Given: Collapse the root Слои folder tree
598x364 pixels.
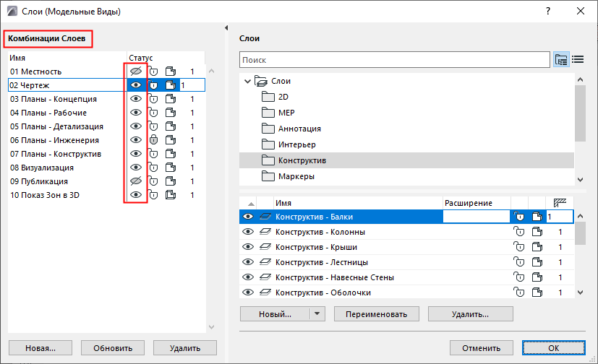Looking at the screenshot, I should 248,81.
